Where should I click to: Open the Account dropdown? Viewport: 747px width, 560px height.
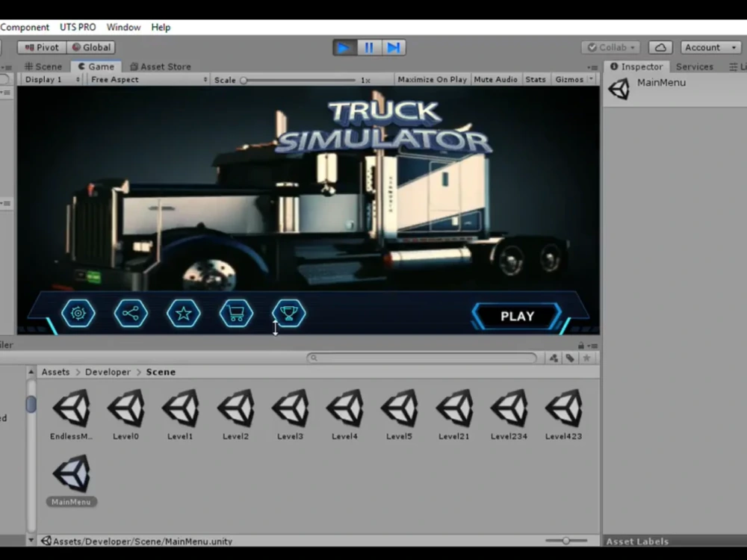[710, 47]
